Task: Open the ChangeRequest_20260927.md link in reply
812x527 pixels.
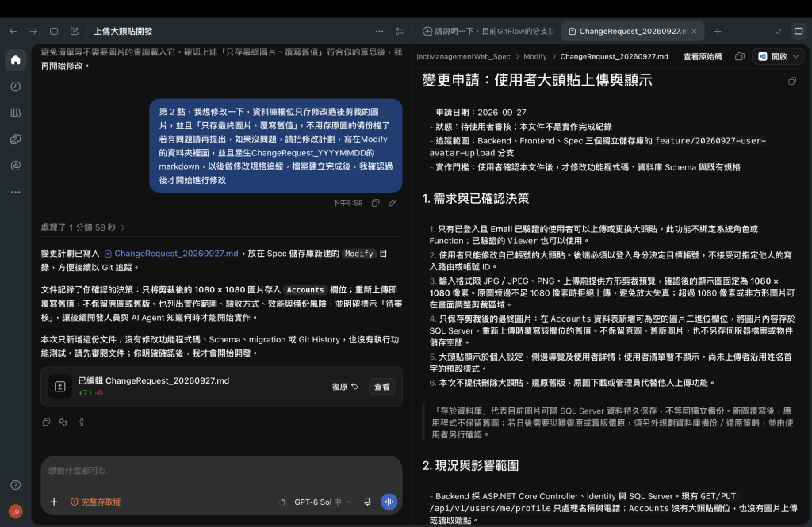Action: pos(171,253)
